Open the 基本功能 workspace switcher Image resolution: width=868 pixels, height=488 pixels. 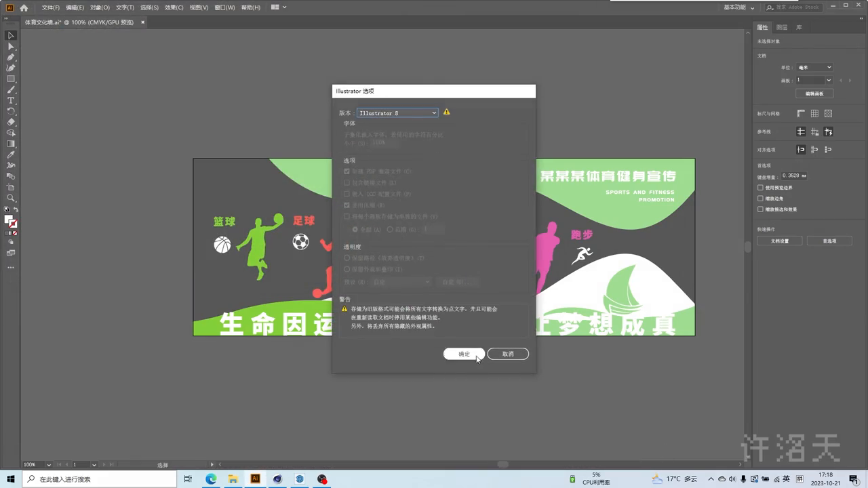(739, 7)
